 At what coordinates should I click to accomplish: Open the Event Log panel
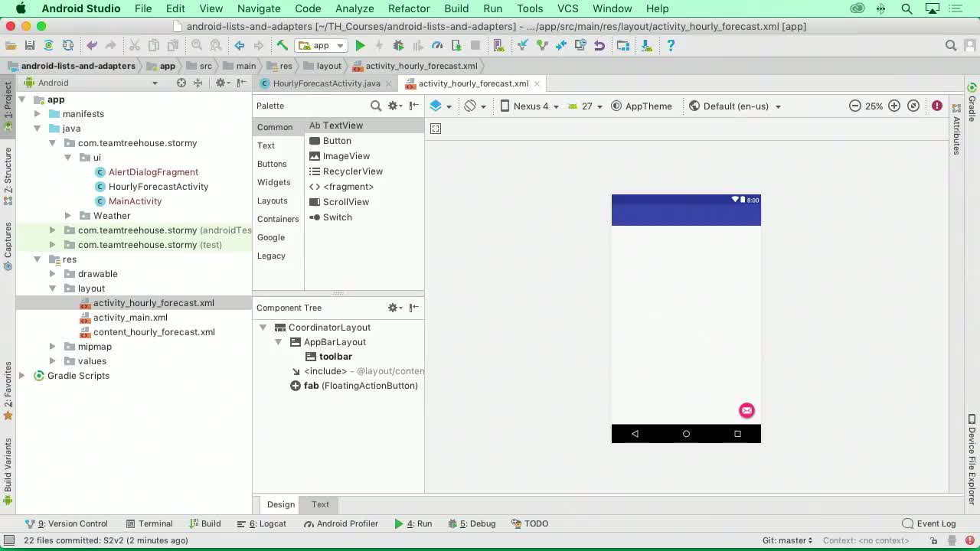click(x=929, y=523)
